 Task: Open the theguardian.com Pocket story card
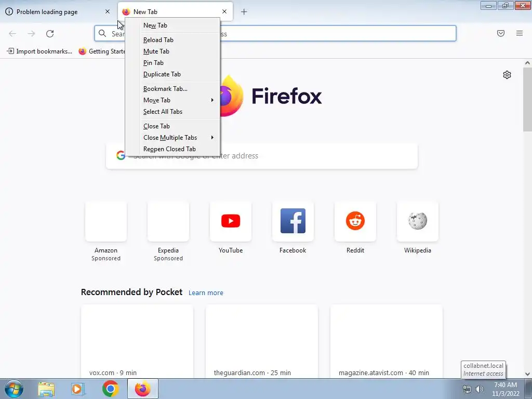(262, 341)
